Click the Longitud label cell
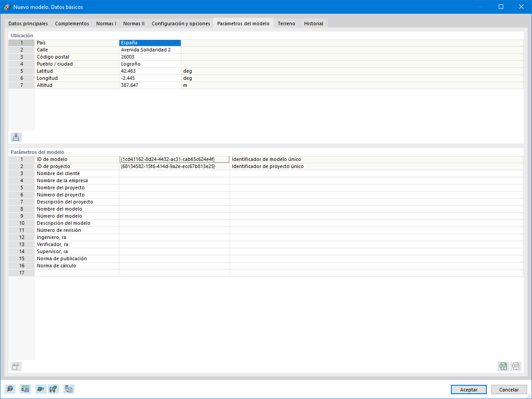Image resolution: width=532 pixels, height=399 pixels. point(77,78)
